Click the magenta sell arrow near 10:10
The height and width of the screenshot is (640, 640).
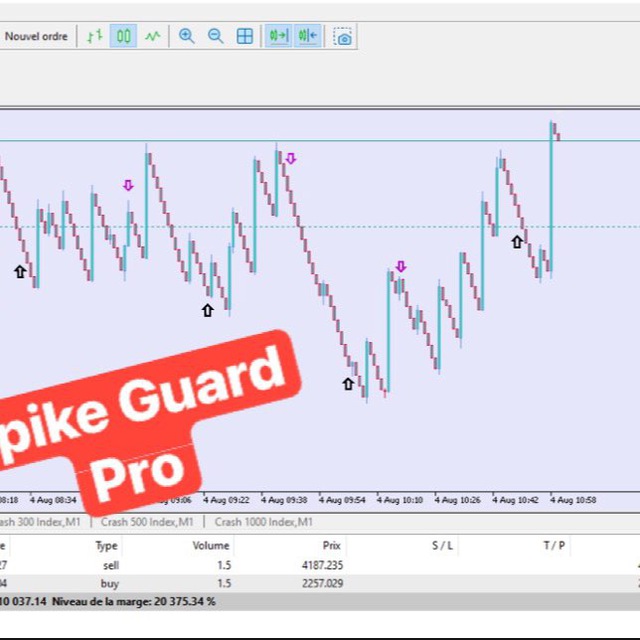click(401, 267)
